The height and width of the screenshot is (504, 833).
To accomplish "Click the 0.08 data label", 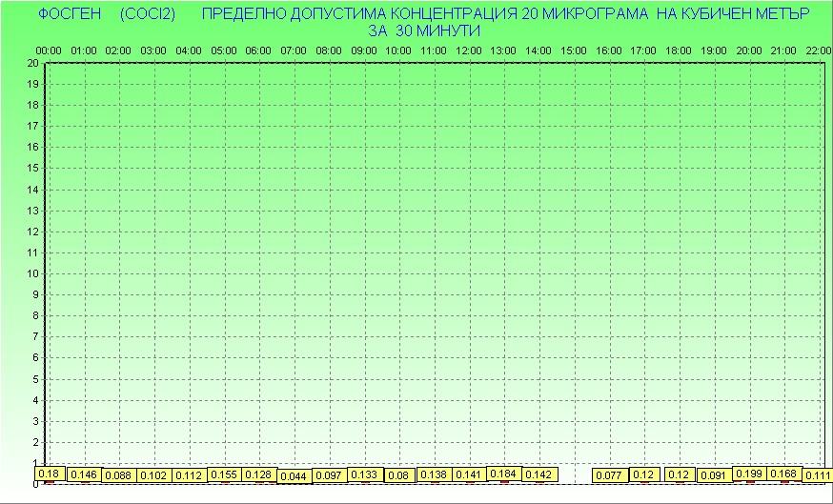I will point(398,474).
